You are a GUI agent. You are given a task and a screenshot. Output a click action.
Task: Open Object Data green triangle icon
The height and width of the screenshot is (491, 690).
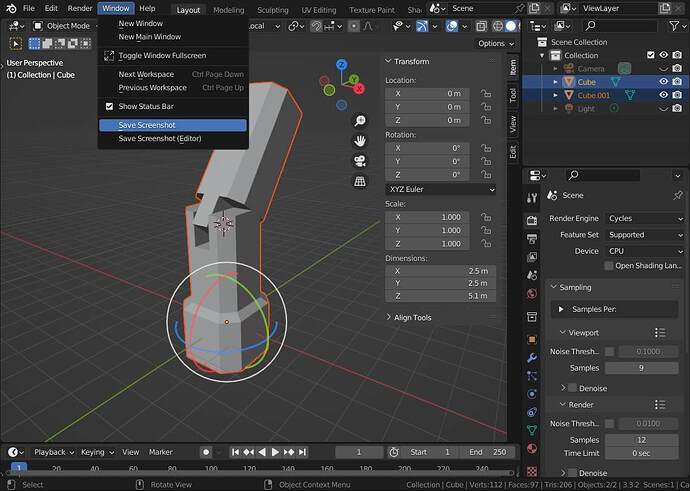click(x=532, y=430)
